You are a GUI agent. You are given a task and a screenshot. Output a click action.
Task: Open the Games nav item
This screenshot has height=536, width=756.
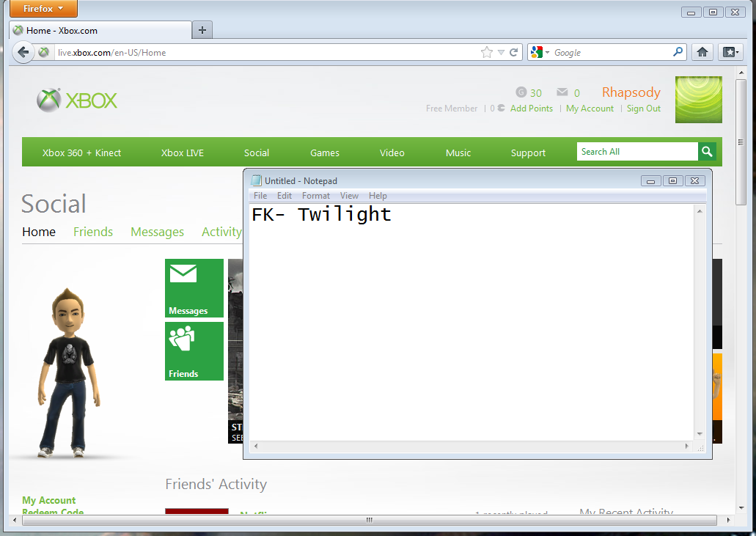325,153
